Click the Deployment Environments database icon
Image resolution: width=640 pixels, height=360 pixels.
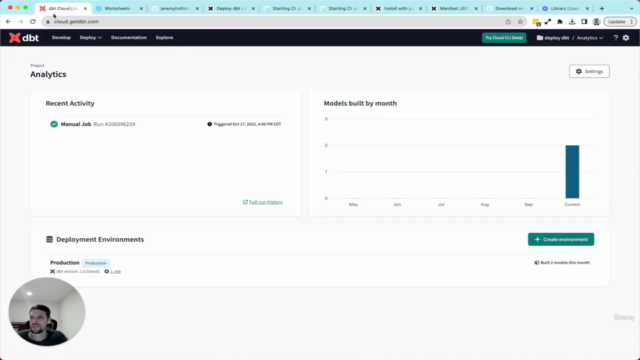point(49,240)
